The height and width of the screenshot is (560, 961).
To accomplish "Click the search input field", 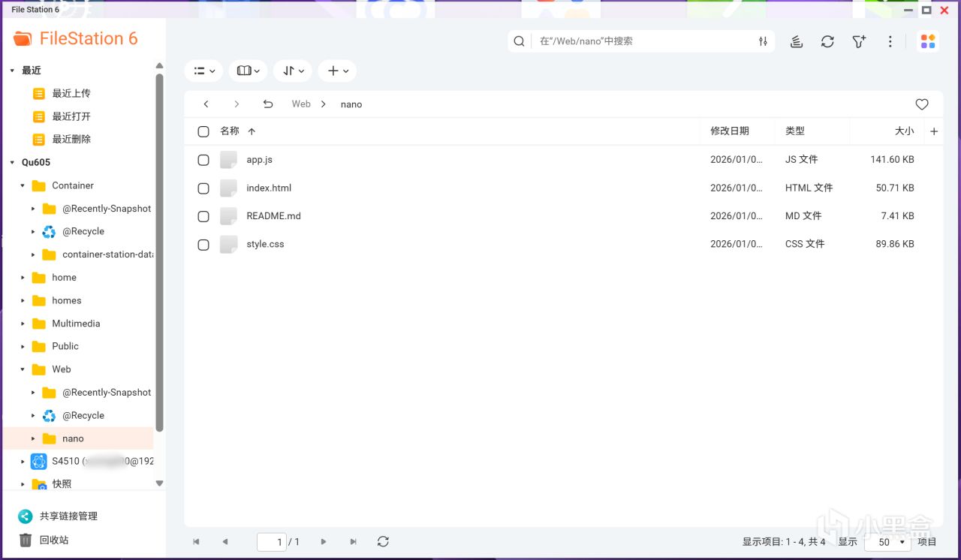I will (x=646, y=41).
